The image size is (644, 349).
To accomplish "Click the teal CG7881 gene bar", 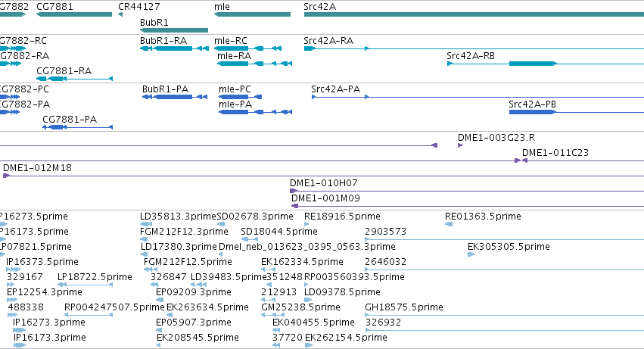I will (x=74, y=14).
